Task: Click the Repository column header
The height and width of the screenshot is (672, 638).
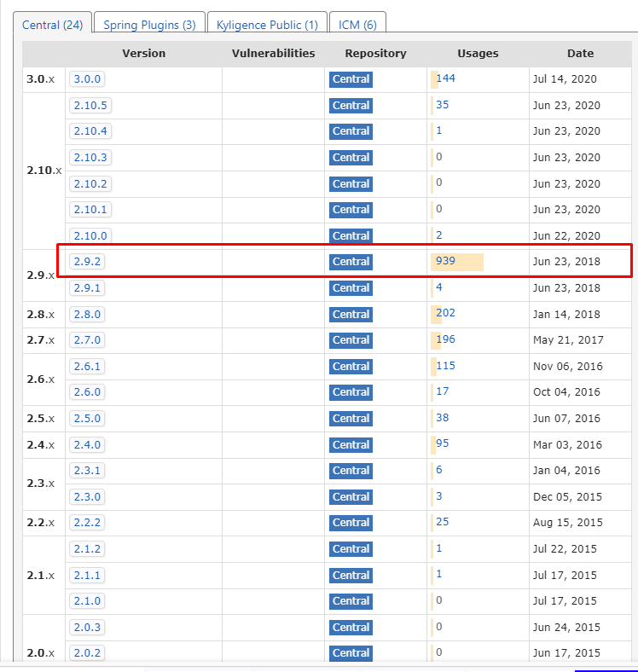Action: [x=375, y=53]
